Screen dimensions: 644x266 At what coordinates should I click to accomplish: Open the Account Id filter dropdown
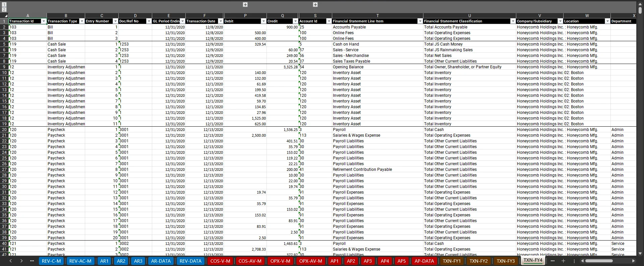point(329,21)
